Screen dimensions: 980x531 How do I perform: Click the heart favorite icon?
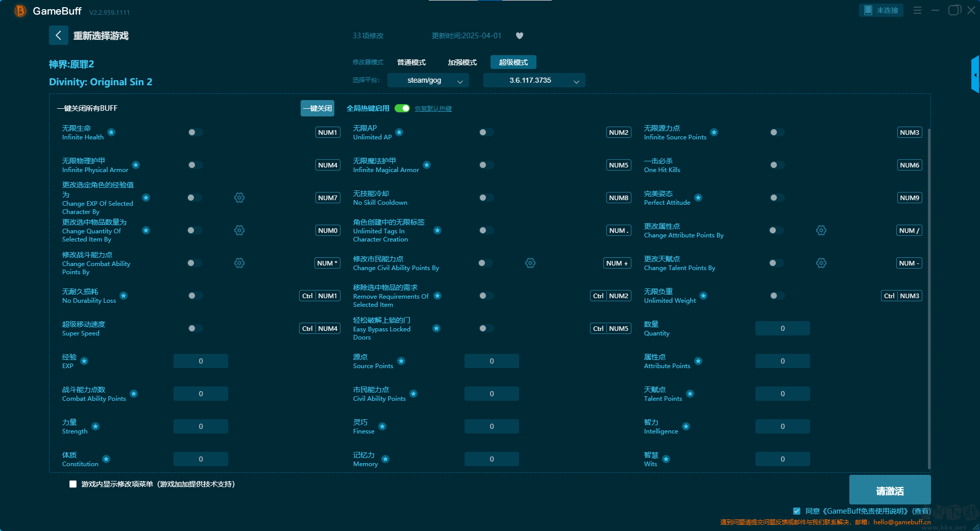point(520,36)
